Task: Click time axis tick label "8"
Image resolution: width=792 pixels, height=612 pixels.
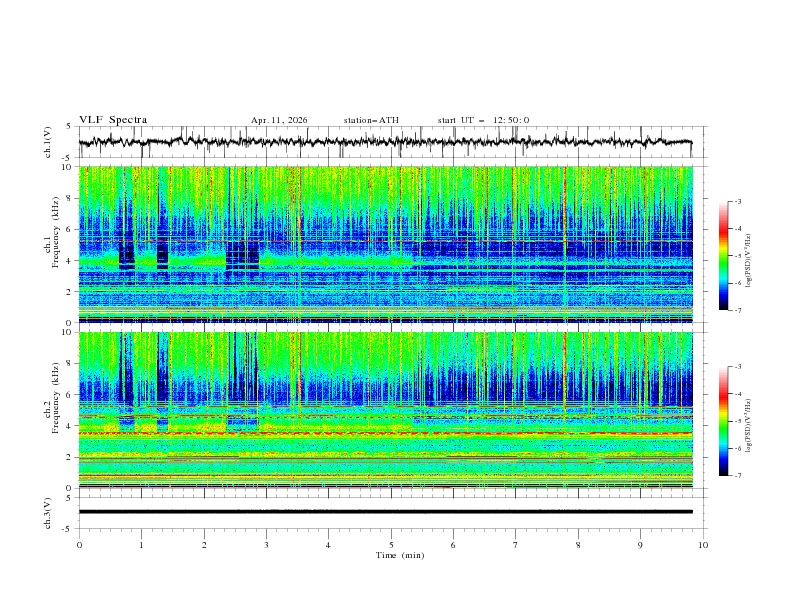Action: click(578, 545)
